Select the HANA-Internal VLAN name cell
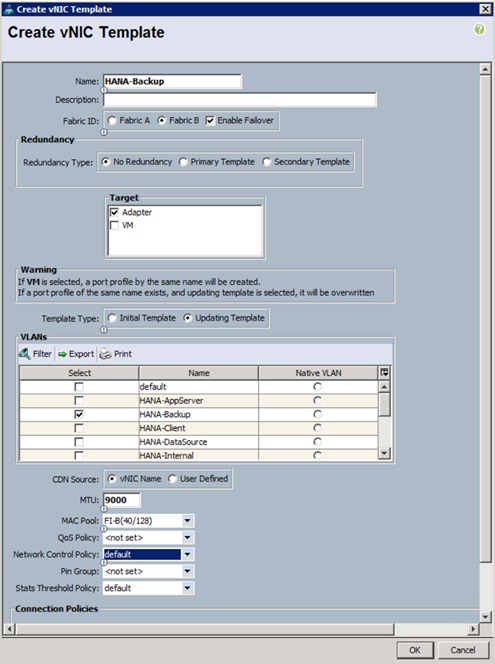This screenshot has height=664, width=495. [199, 455]
